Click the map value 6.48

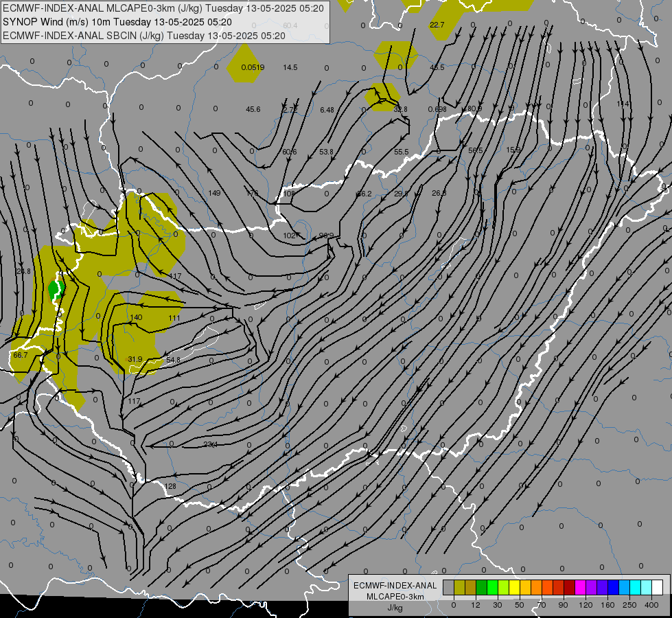click(x=327, y=110)
